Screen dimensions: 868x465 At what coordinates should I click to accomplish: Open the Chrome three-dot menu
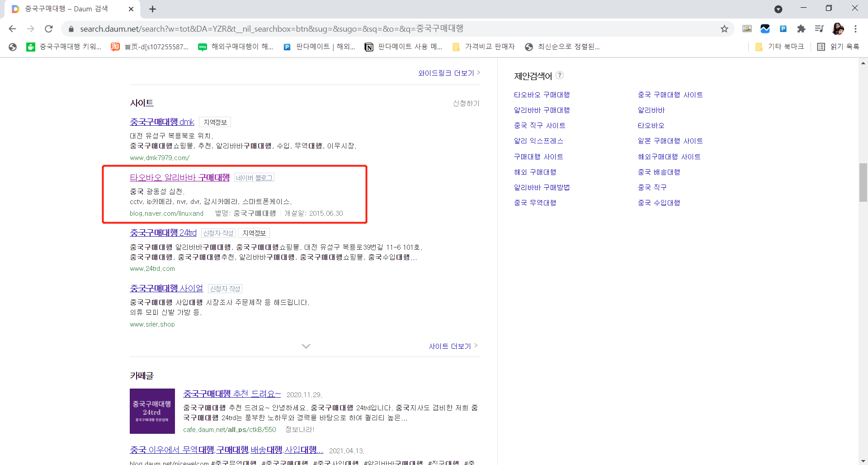[855, 29]
